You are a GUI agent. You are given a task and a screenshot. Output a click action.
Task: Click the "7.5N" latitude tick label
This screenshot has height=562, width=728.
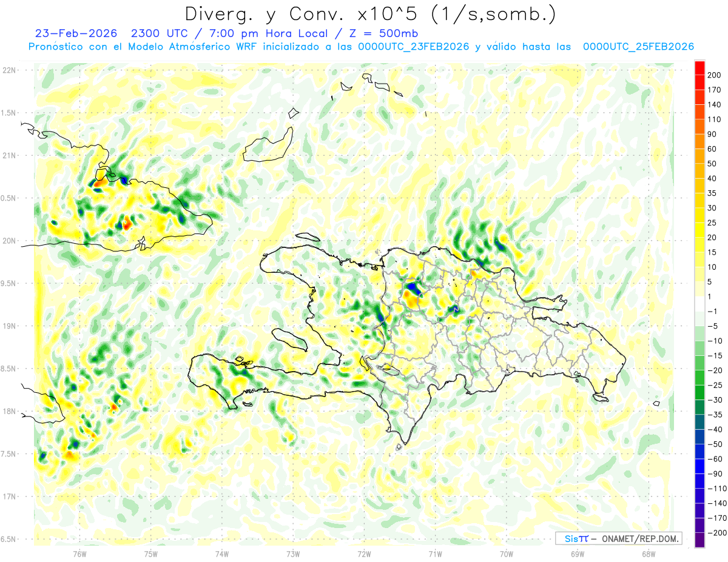tap(9, 454)
